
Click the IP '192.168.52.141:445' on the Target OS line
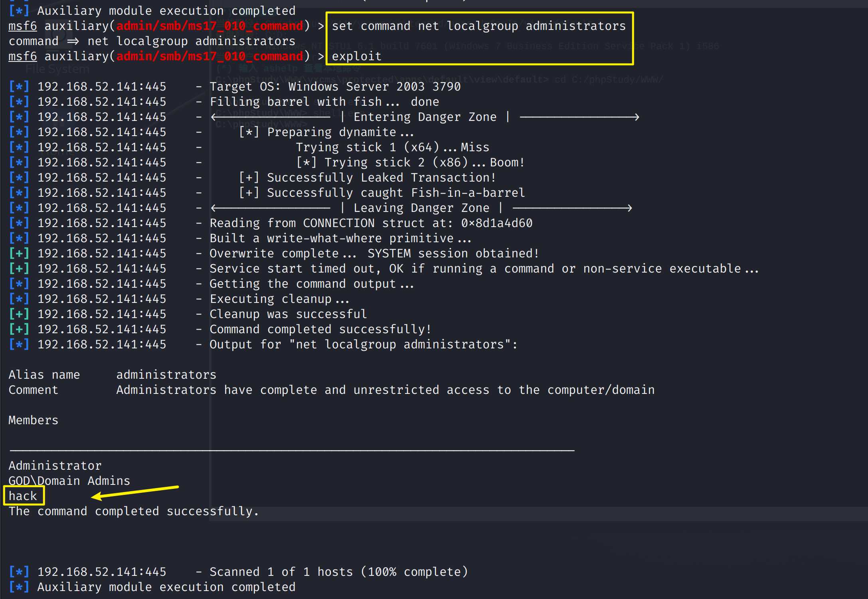point(102,87)
